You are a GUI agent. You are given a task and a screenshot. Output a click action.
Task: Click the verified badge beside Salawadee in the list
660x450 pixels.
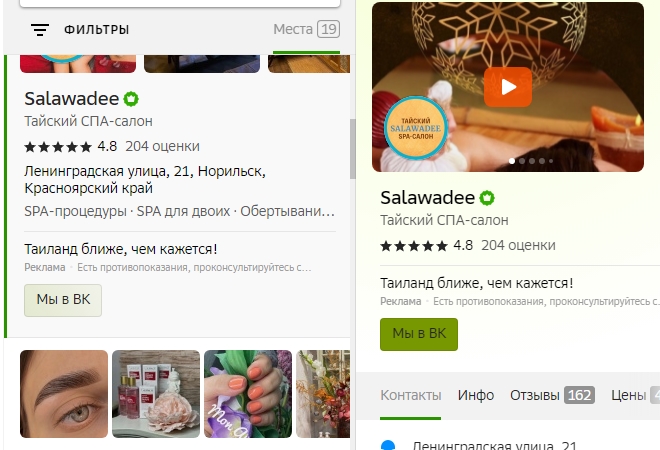[131, 99]
